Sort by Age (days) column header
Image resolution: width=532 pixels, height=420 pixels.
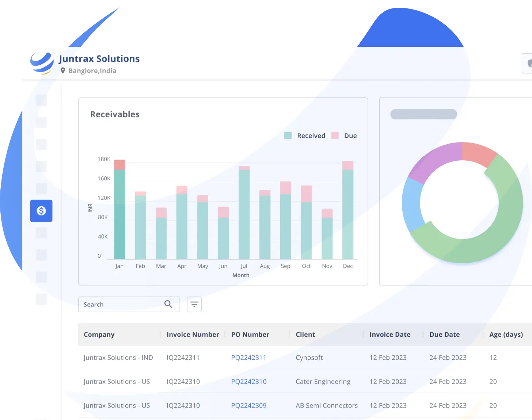(506, 335)
